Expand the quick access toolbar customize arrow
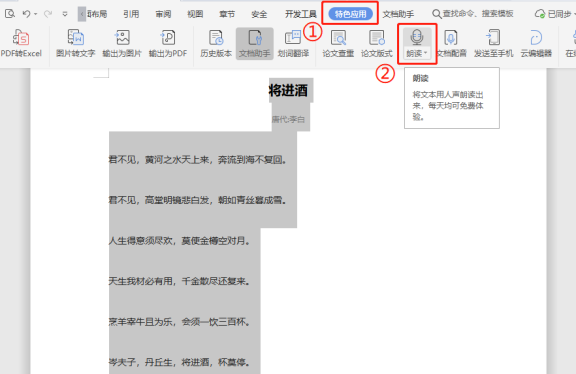 coord(65,14)
